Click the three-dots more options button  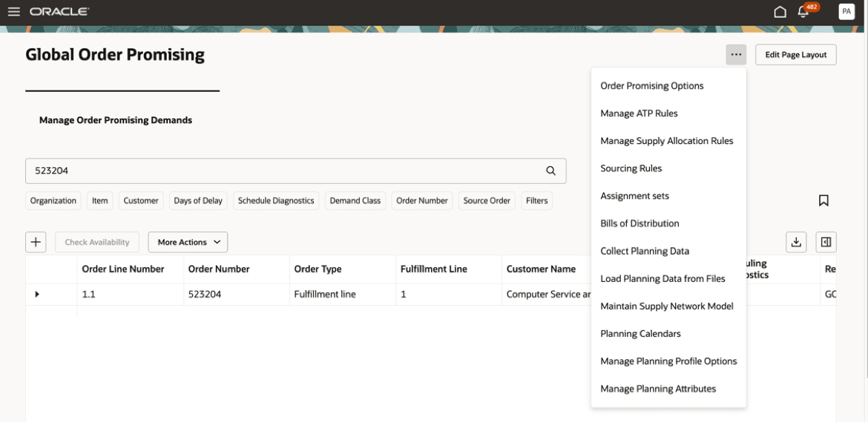(x=736, y=55)
